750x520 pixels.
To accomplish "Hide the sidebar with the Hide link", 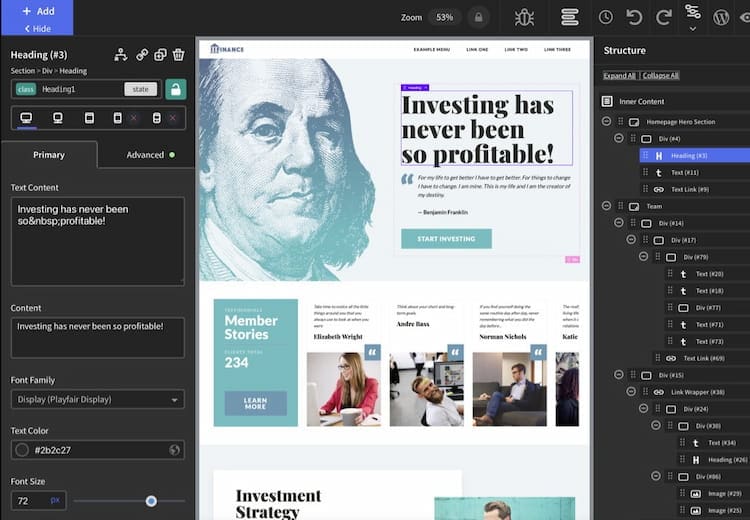I will [x=37, y=29].
